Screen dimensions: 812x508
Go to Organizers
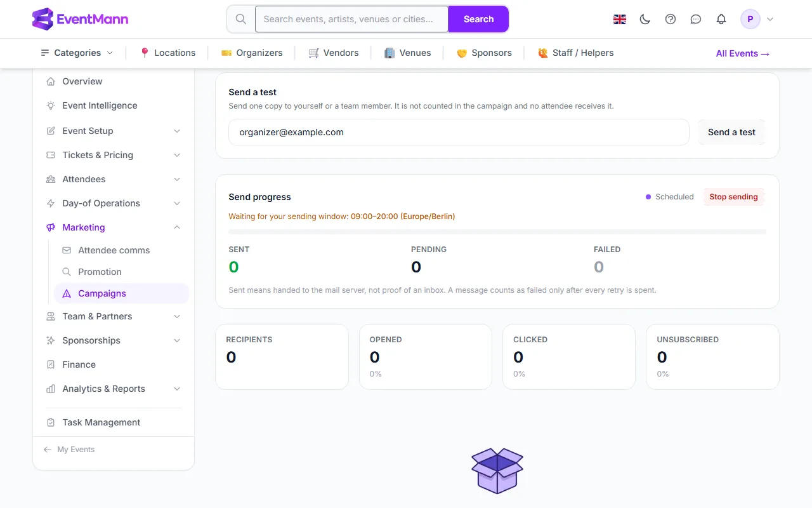(x=252, y=53)
